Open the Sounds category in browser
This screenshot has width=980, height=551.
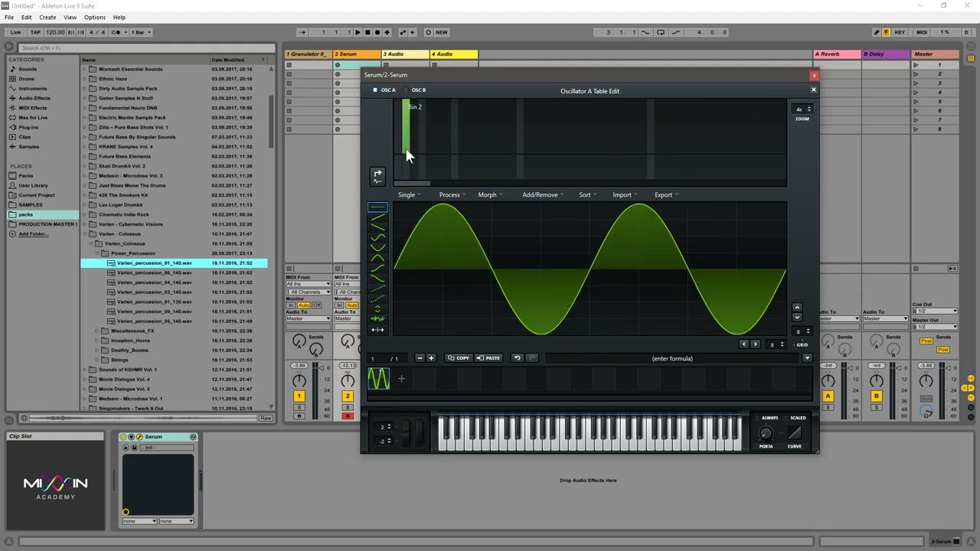pyautogui.click(x=28, y=69)
